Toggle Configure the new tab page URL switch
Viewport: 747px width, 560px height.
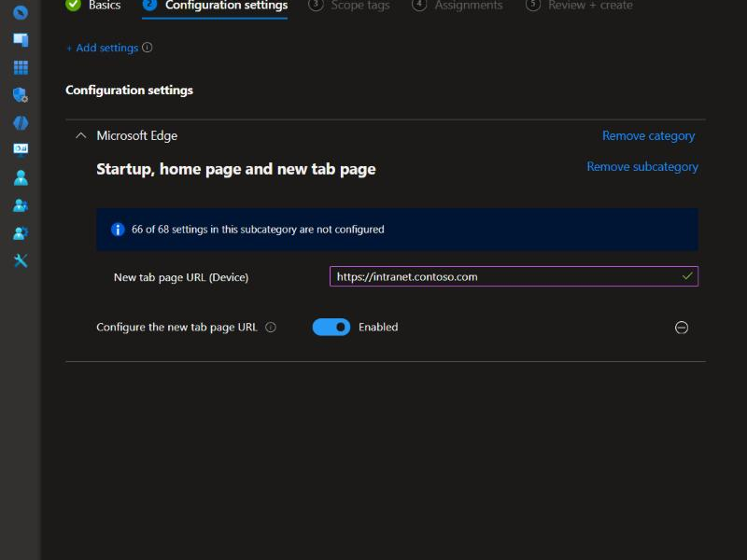point(331,328)
